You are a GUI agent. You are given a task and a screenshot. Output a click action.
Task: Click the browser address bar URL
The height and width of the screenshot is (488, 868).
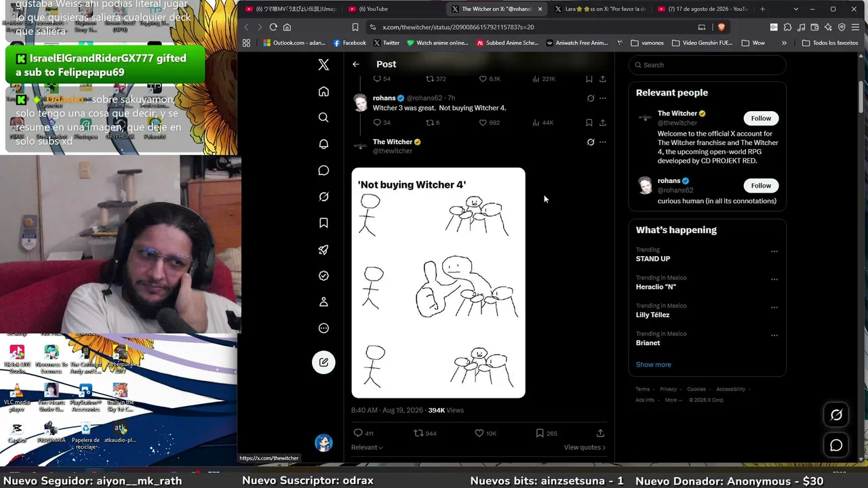click(458, 27)
